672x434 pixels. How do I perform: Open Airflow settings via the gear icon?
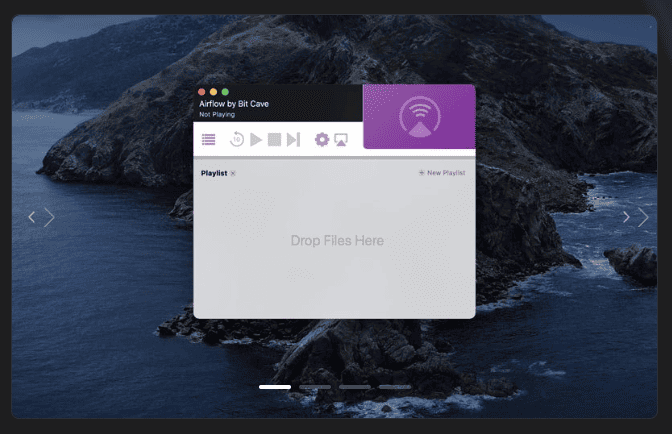tap(322, 140)
